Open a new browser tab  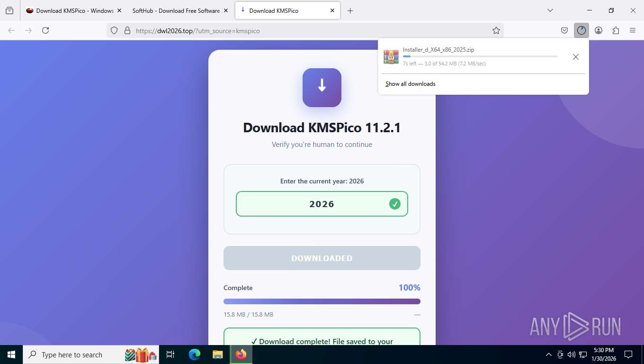point(350,10)
